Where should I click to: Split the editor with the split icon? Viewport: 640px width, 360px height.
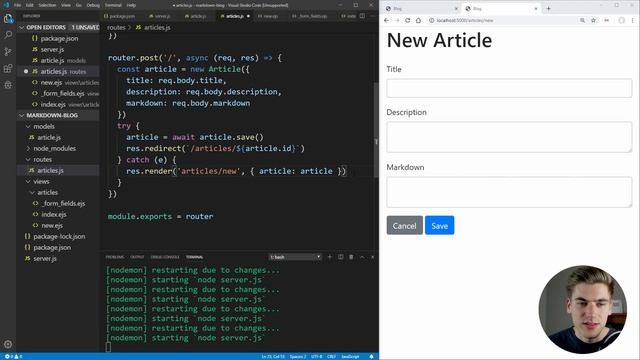click(362, 16)
